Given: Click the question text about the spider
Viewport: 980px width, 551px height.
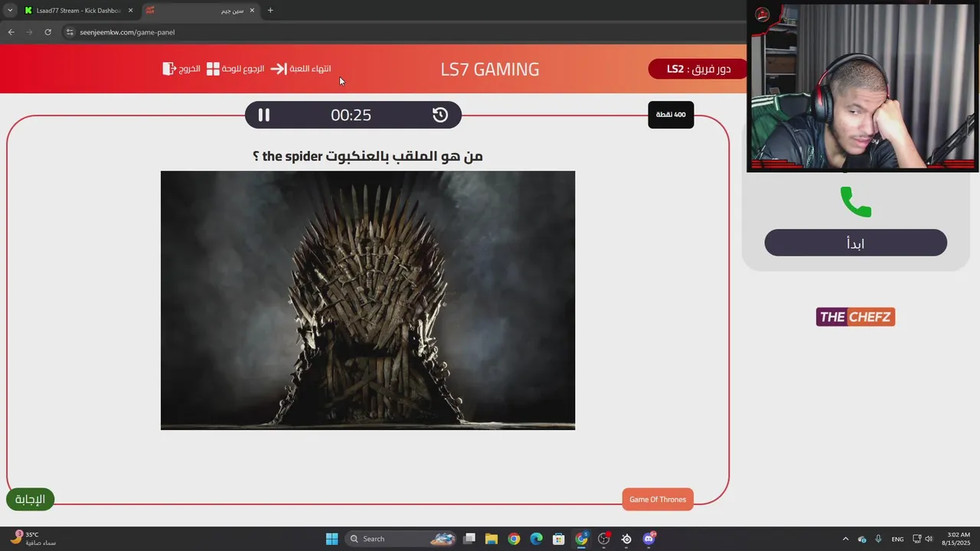Looking at the screenshot, I should pos(367,156).
